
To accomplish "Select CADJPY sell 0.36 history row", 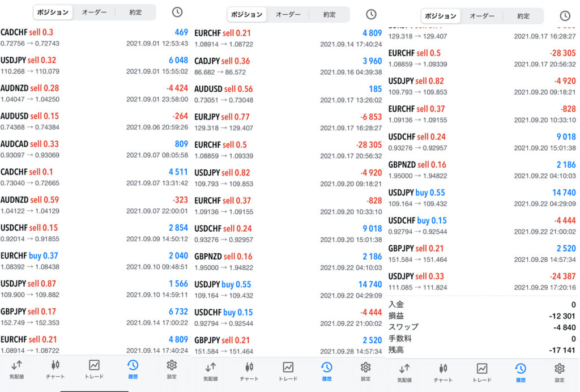I will point(288,66).
